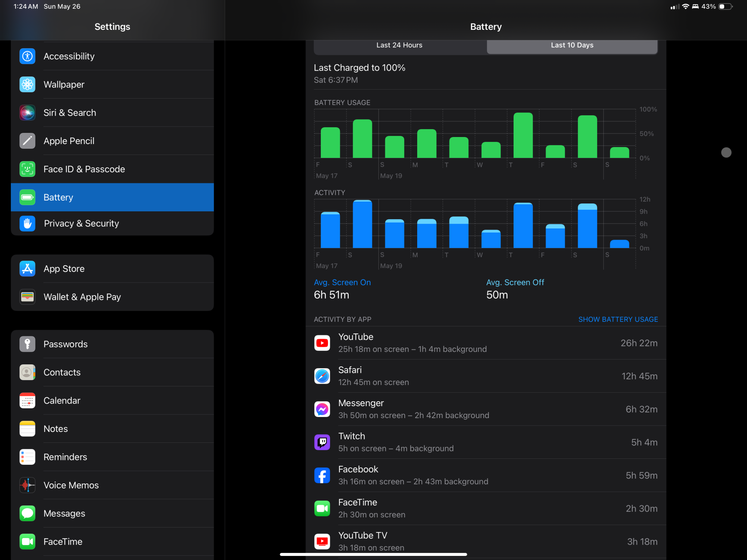The width and height of the screenshot is (747, 560).
Task: Select Thursday's tallest battery usage bar
Action: click(523, 135)
